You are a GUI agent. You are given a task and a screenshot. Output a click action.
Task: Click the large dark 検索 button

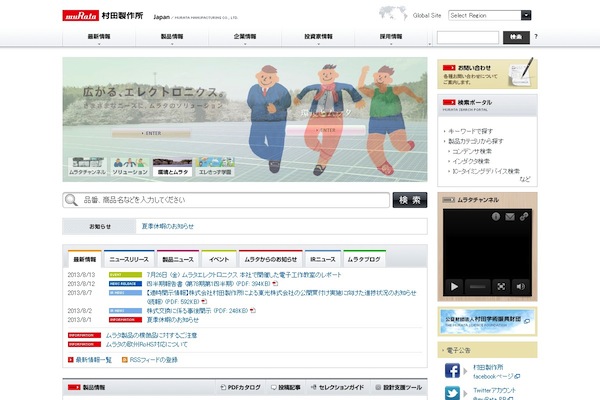pyautogui.click(x=410, y=200)
